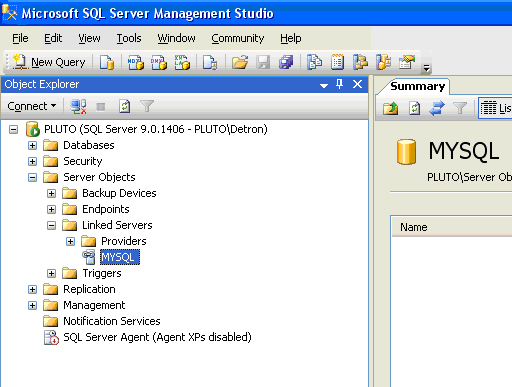Expand the Databases folder
Viewport: 512px width, 387px height.
(x=32, y=145)
